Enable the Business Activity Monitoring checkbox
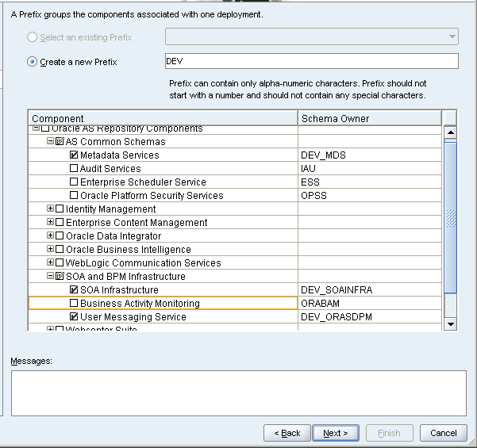This screenshot has width=477, height=448. (x=74, y=304)
